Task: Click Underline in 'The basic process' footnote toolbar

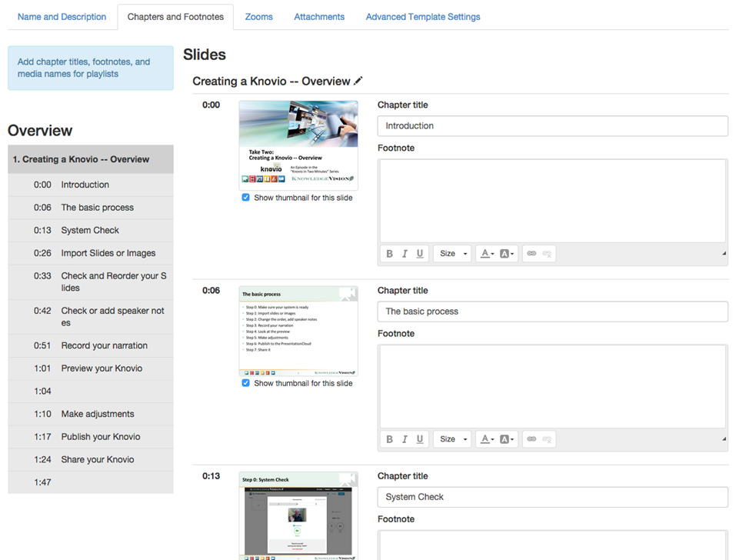Action: 420,439
